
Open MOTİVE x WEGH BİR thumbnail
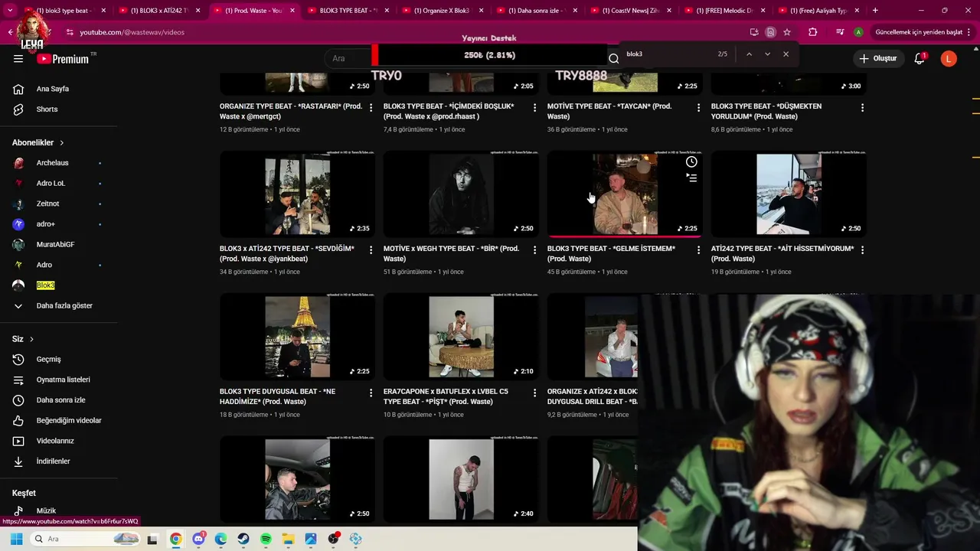tap(461, 194)
